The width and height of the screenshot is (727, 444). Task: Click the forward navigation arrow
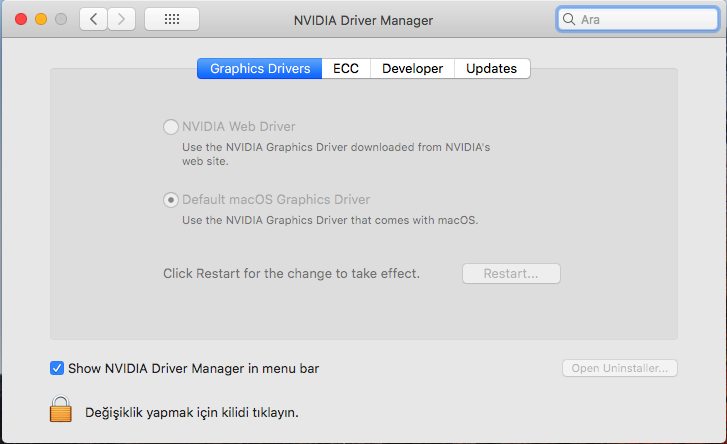[x=121, y=19]
